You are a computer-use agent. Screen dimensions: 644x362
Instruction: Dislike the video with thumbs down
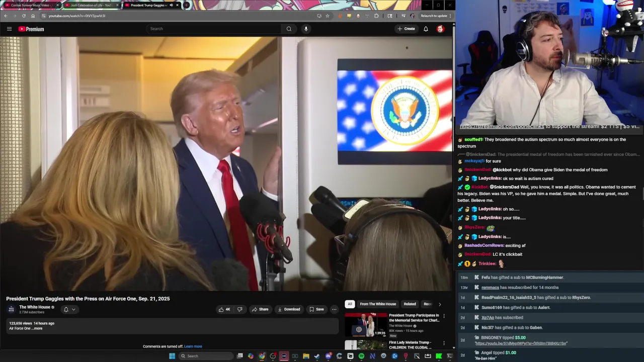coord(239,309)
